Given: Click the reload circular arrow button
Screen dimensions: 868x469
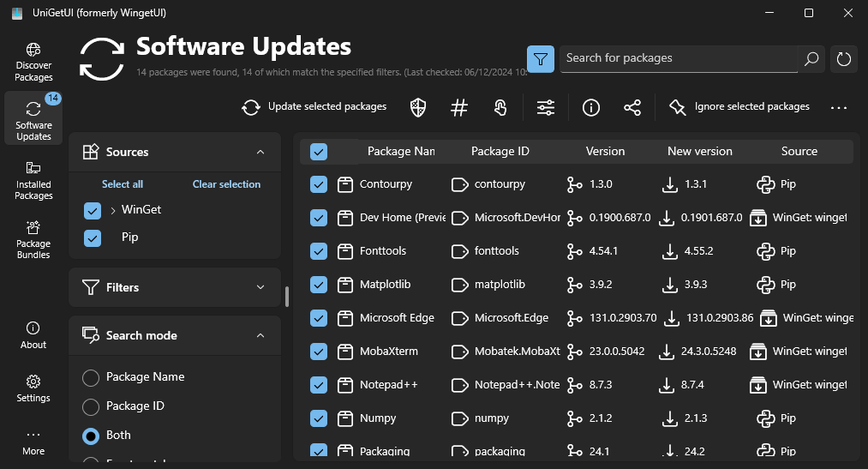Looking at the screenshot, I should pos(844,58).
